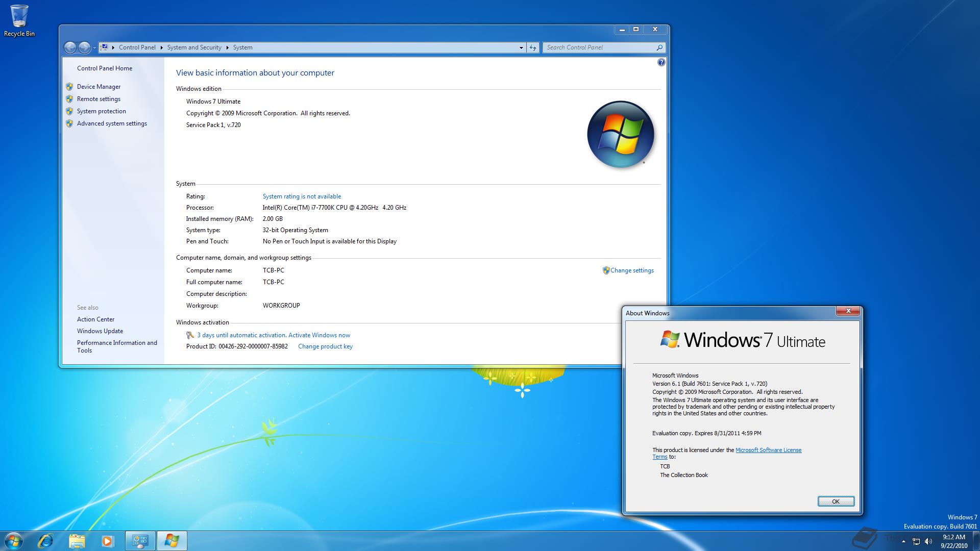
Task: Click the address bar computer icon
Action: (104, 47)
